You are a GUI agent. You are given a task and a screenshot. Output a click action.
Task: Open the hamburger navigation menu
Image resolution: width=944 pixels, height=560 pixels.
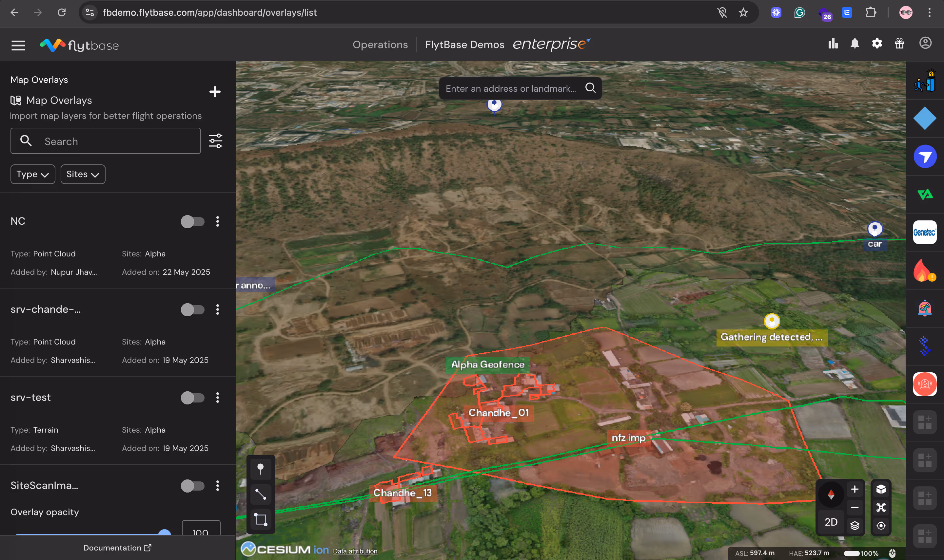[18, 45]
